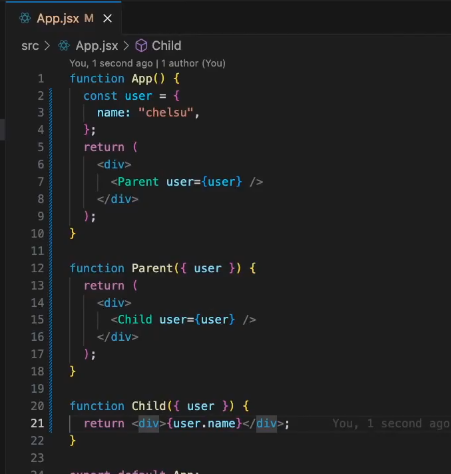
Task: Click 'function App()' declaration text
Action: click(x=117, y=79)
